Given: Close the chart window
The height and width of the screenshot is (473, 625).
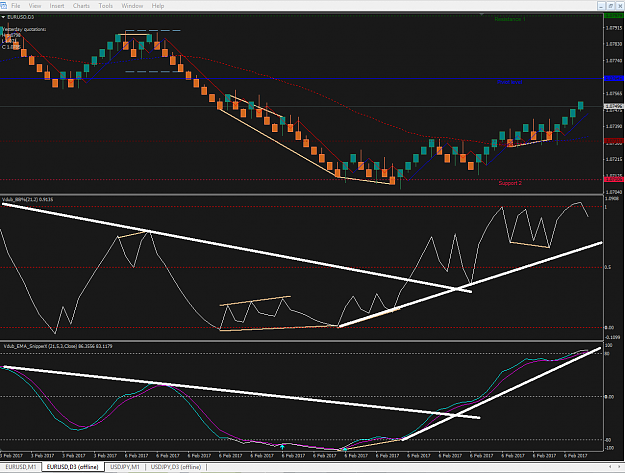Looking at the screenshot, I should click(x=620, y=6).
